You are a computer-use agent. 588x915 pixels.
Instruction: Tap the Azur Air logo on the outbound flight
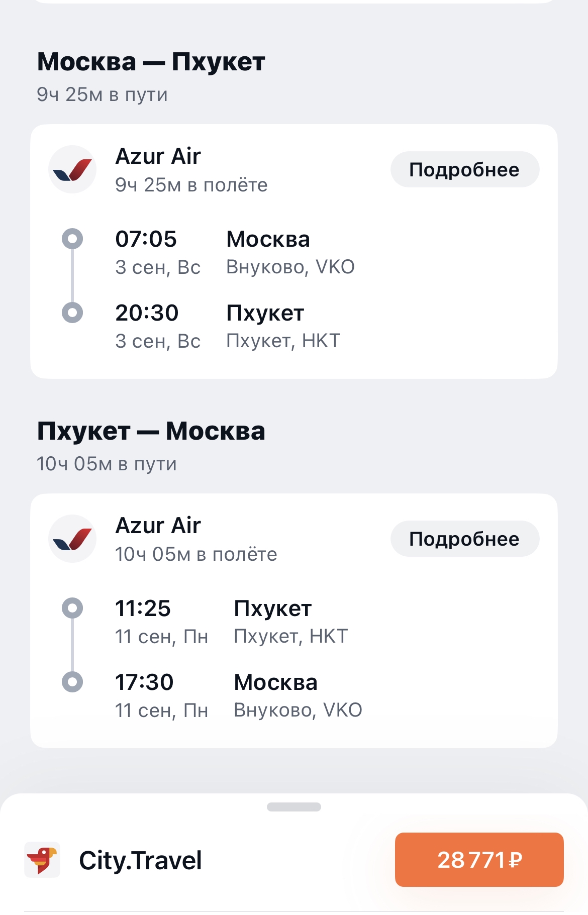coord(72,169)
